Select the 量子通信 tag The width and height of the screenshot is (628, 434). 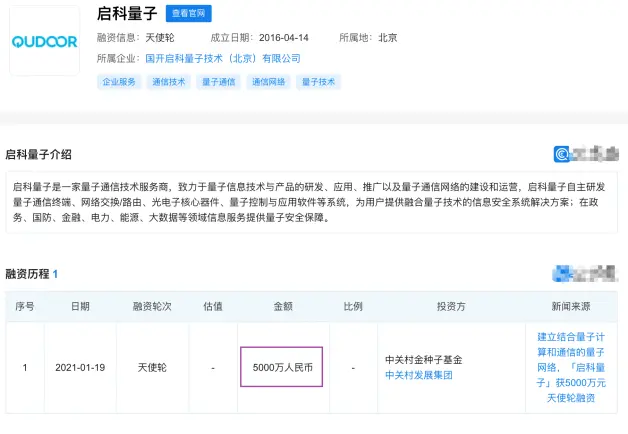click(x=219, y=82)
